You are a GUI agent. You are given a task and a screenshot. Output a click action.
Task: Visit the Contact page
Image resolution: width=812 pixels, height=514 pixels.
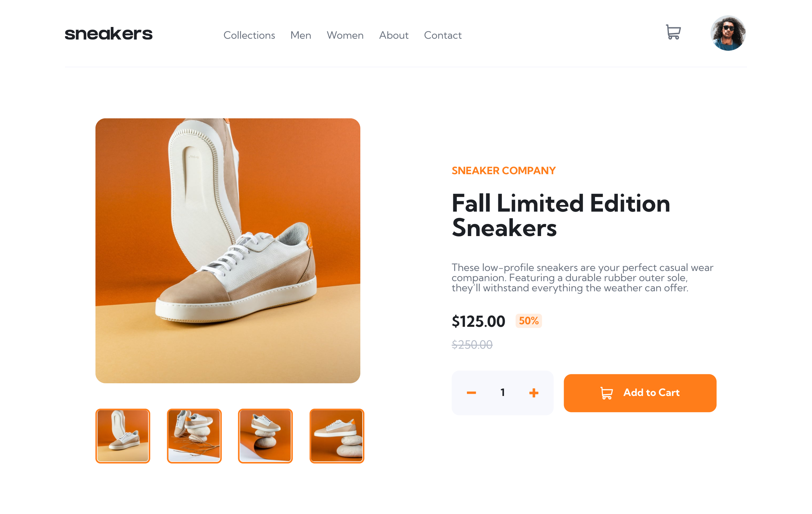tap(442, 35)
